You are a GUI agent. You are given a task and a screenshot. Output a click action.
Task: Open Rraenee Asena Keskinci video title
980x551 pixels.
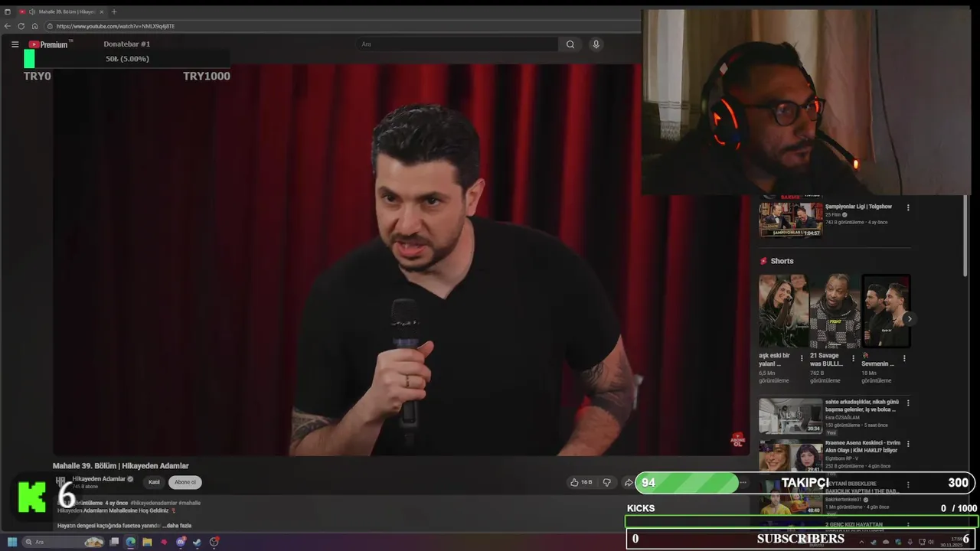click(862, 446)
